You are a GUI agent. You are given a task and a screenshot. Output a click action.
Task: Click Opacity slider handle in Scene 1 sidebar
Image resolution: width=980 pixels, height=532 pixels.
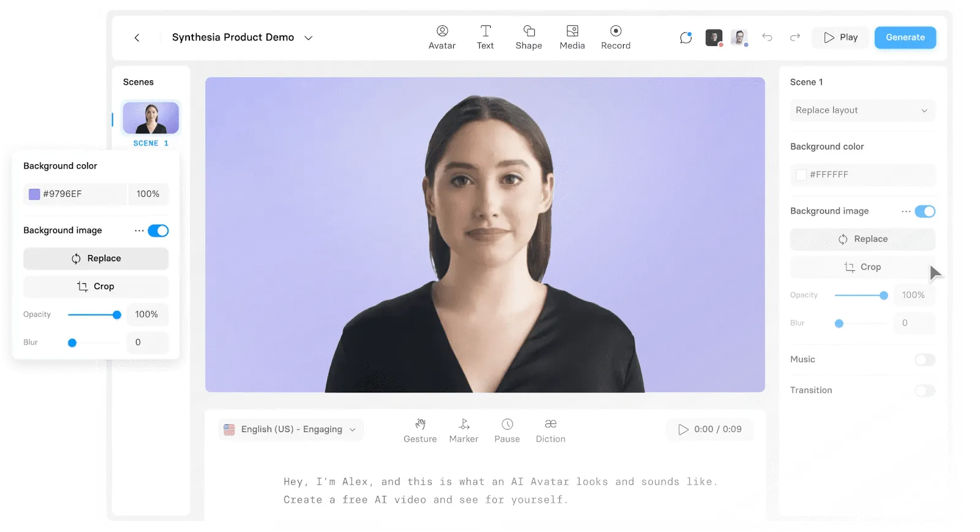(883, 295)
